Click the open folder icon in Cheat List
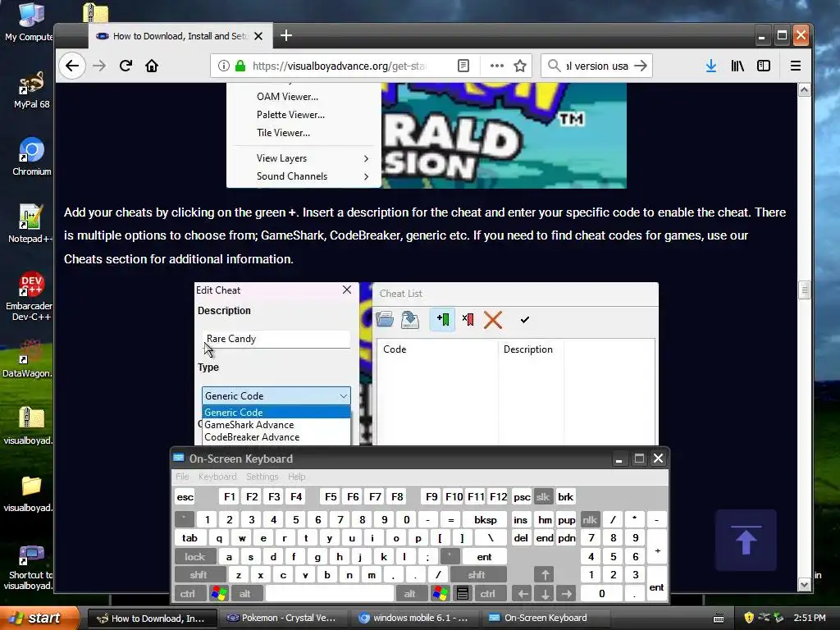The height and width of the screenshot is (630, 840). [x=385, y=319]
